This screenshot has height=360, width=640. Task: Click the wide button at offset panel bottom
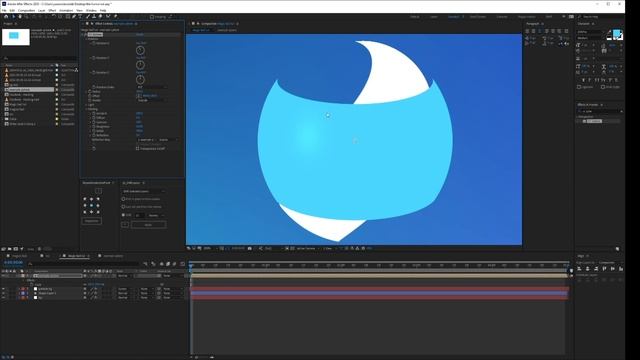pyautogui.click(x=149, y=224)
